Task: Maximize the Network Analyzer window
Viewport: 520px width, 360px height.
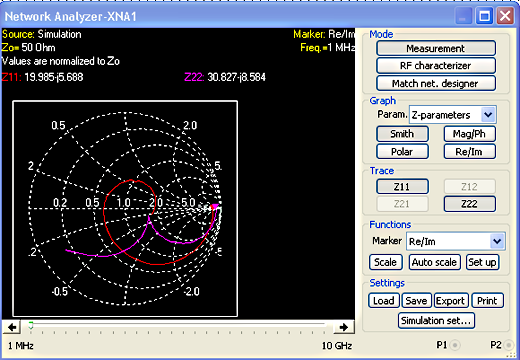Action: pos(484,16)
